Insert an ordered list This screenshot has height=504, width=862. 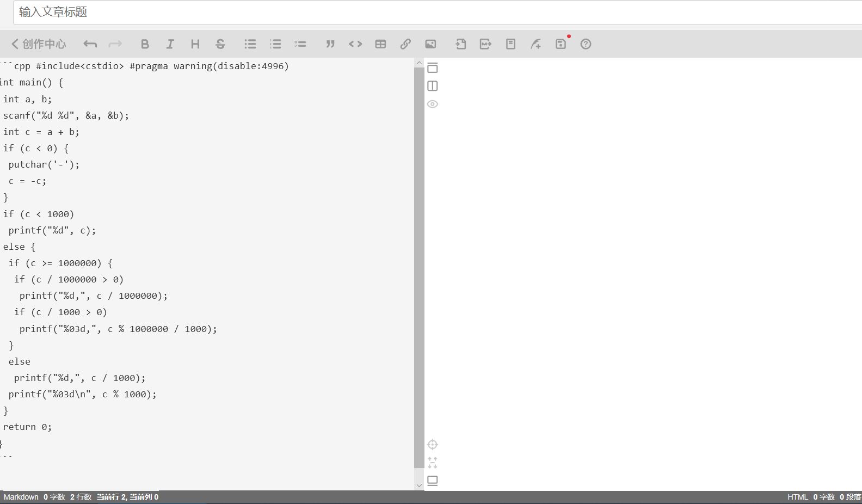coord(275,44)
